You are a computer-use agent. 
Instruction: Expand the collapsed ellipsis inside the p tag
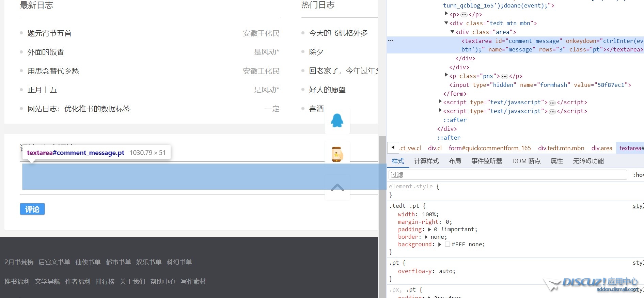coord(464,15)
